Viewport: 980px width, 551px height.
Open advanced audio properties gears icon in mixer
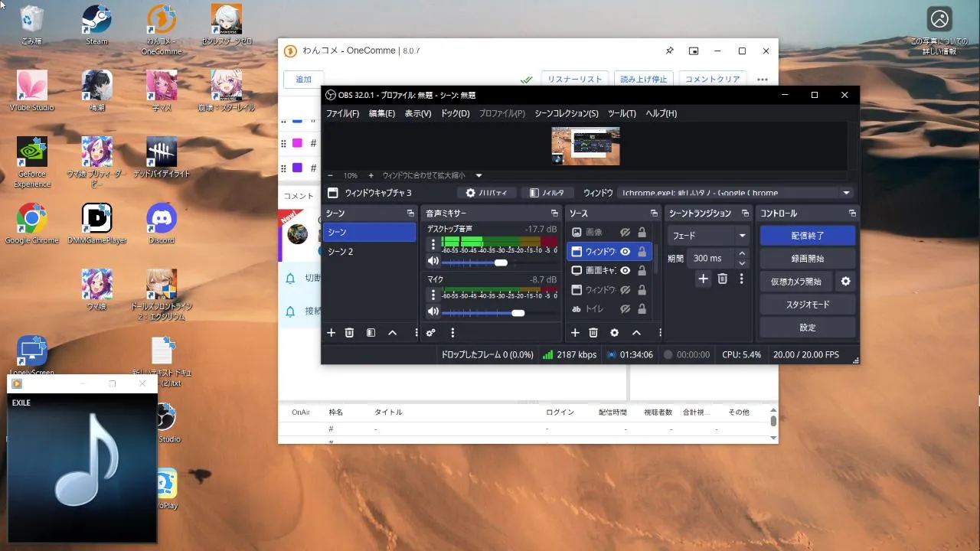(x=431, y=333)
